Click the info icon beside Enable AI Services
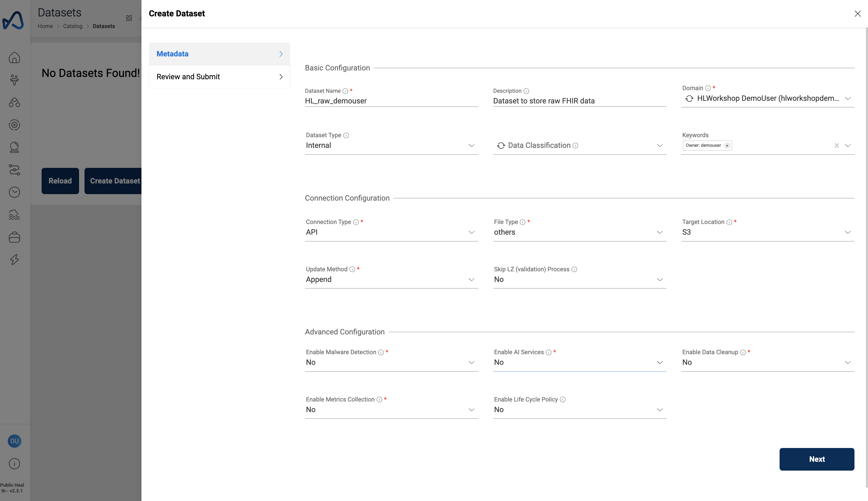The width and height of the screenshot is (868, 501). (x=548, y=352)
